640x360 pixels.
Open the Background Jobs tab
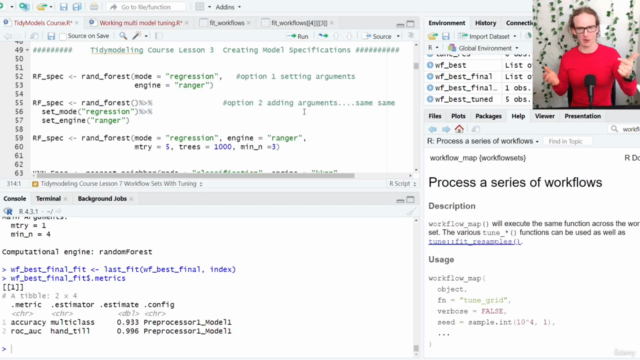tap(102, 199)
